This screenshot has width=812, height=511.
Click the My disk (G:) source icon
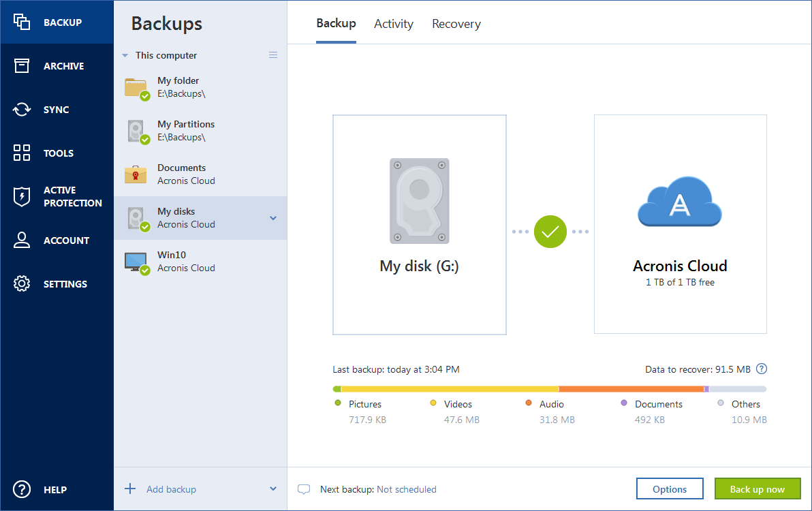coord(419,200)
